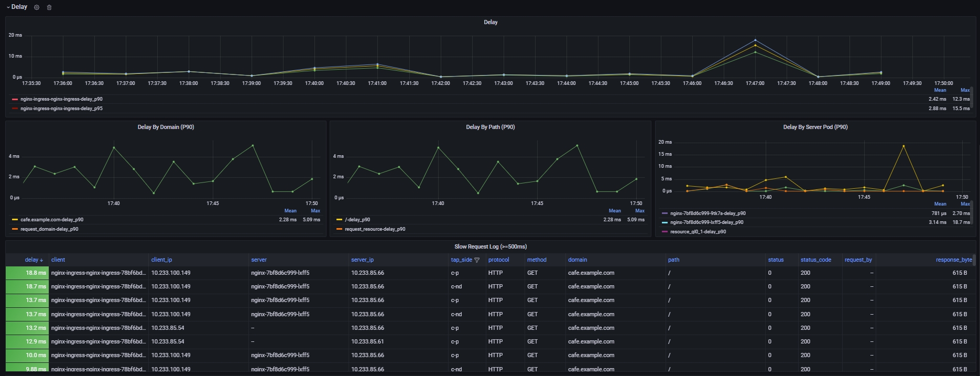Open Slow Request Log panel title menu
980x376 pixels.
coord(491,246)
